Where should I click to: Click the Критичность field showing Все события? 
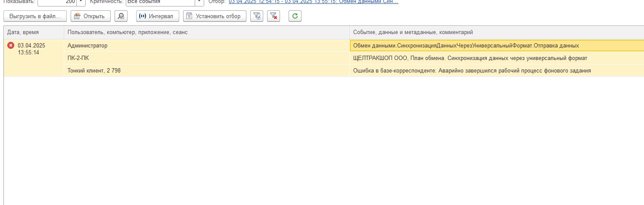click(x=160, y=2)
